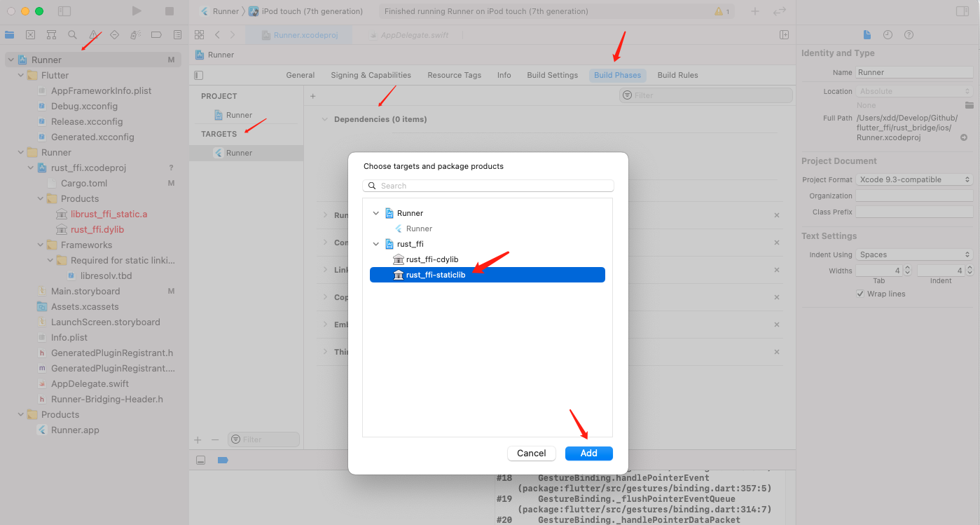Switch to the General tab
The width and height of the screenshot is (980, 525).
point(301,75)
